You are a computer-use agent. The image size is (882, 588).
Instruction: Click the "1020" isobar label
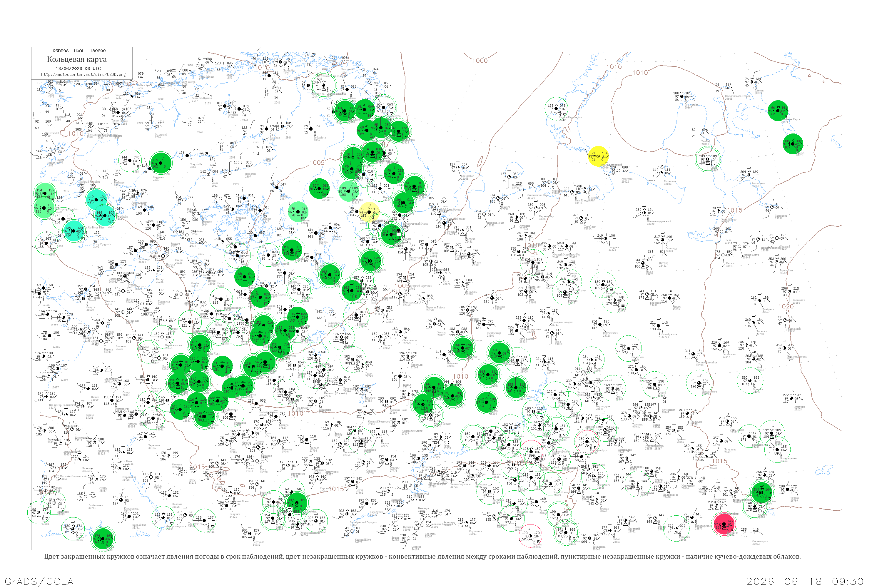pyautogui.click(x=786, y=306)
